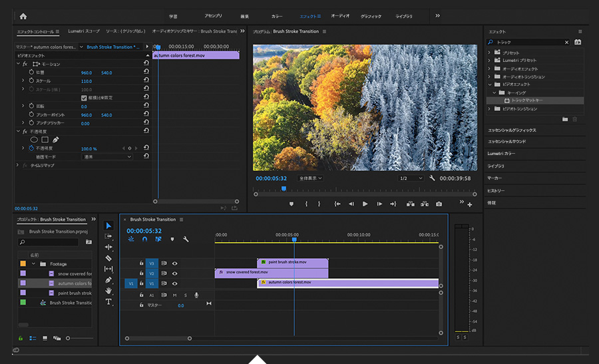The image size is (599, 364).
Task: Expand the Lumetri プリセット folder in Effects
Action: [x=490, y=61]
